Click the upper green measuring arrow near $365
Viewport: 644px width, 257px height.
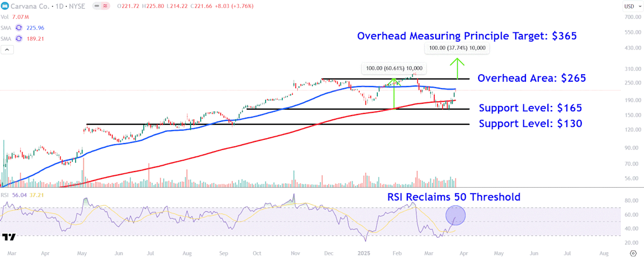(x=457, y=67)
